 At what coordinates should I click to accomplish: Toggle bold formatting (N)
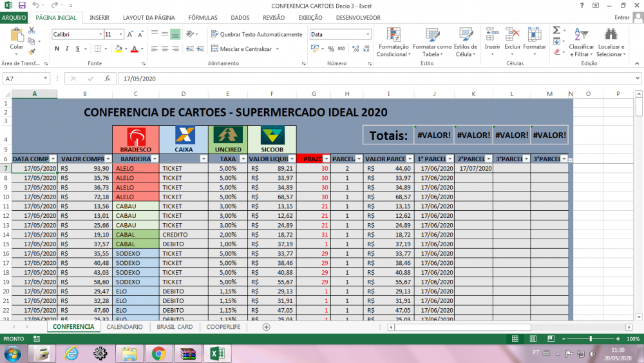click(56, 49)
